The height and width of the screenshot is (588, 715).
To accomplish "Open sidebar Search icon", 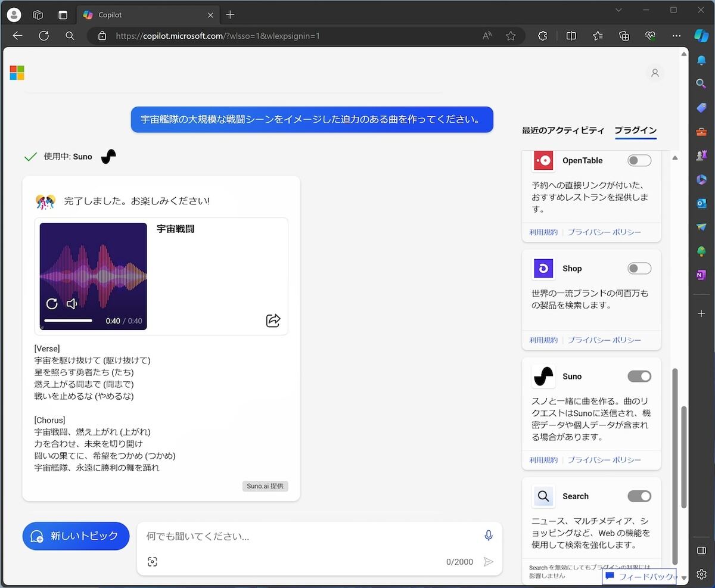I will (701, 83).
